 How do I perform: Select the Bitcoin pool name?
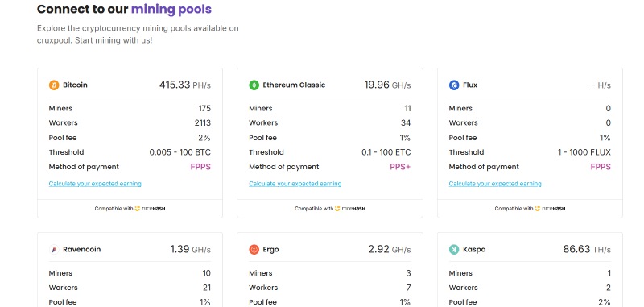point(75,85)
